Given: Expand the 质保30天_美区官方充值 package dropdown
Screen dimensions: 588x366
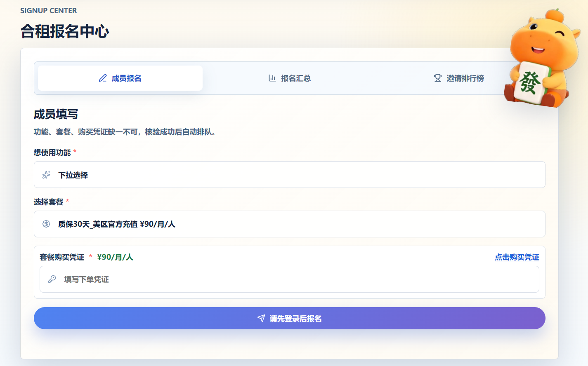Looking at the screenshot, I should 290,224.
